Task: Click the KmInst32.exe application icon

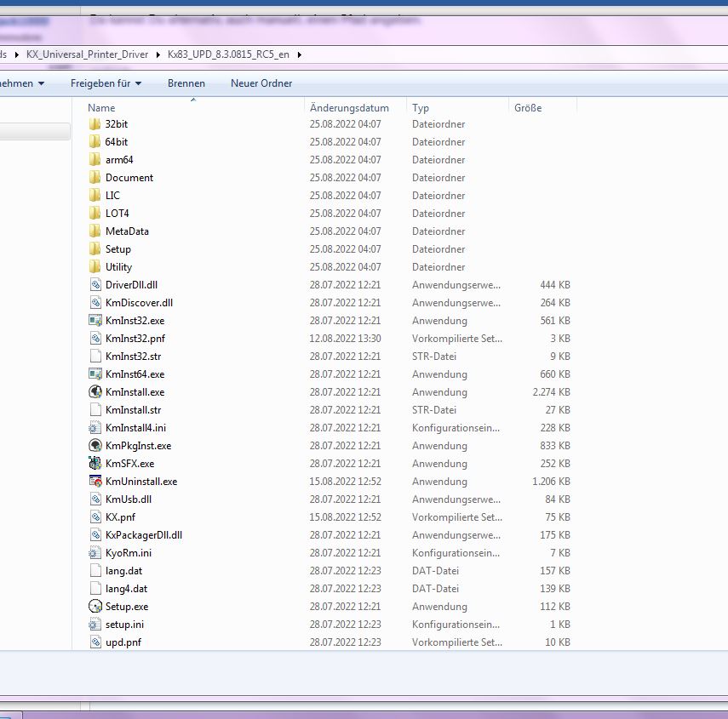Action: tap(95, 320)
